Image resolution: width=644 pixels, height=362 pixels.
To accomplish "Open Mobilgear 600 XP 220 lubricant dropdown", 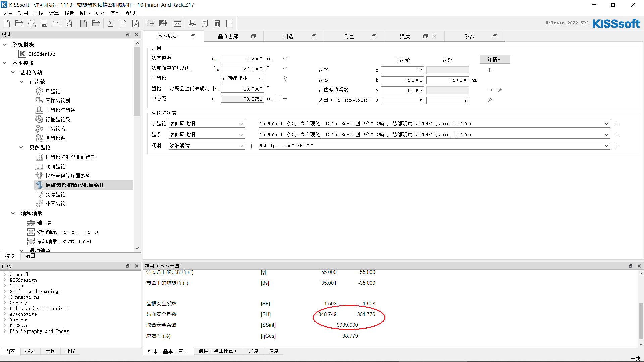I will click(x=434, y=146).
